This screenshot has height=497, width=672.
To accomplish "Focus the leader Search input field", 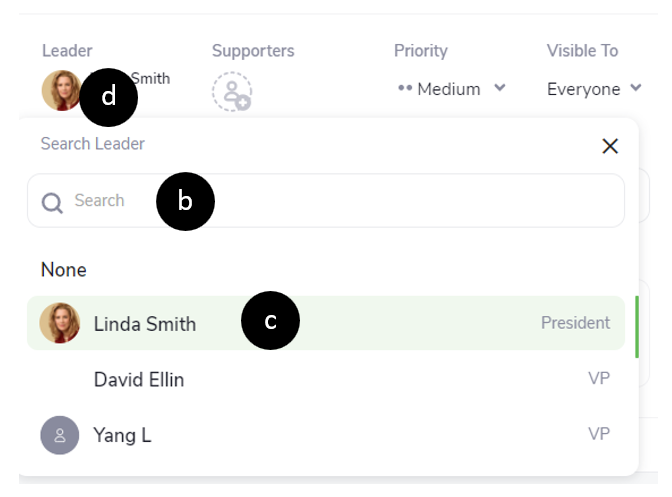I will coord(326,201).
